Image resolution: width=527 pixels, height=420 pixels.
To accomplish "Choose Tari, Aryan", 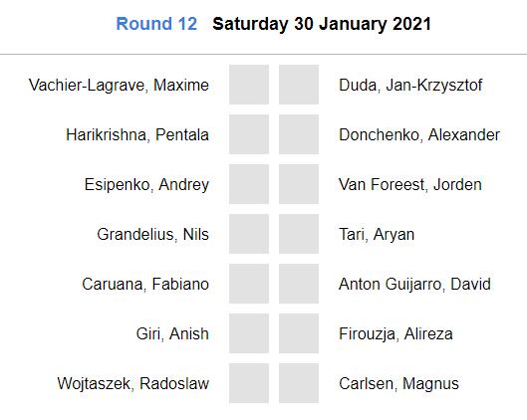I will click(377, 234).
